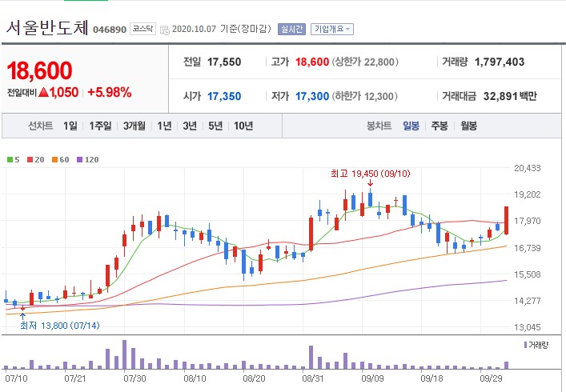This screenshot has height=392, width=566.
Task: Switch to 주봉 weekly candle chart
Action: tap(440, 126)
